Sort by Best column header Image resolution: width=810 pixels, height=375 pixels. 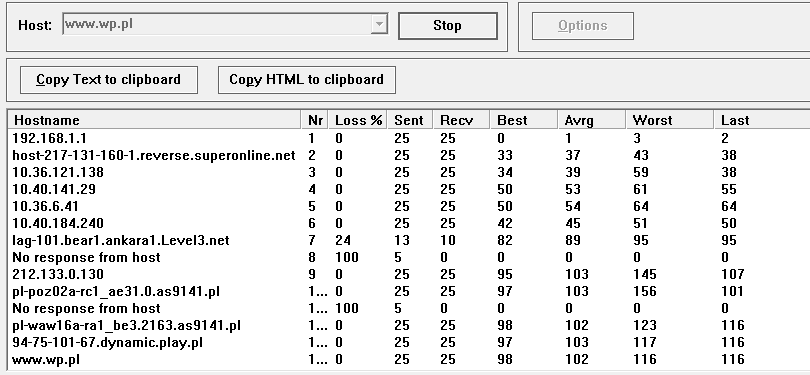click(524, 120)
